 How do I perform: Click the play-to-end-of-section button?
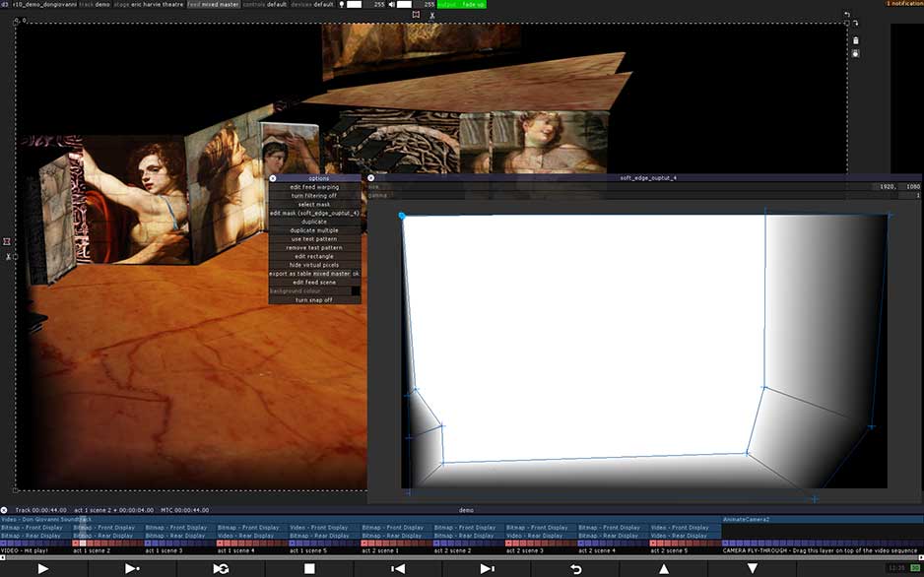132,569
